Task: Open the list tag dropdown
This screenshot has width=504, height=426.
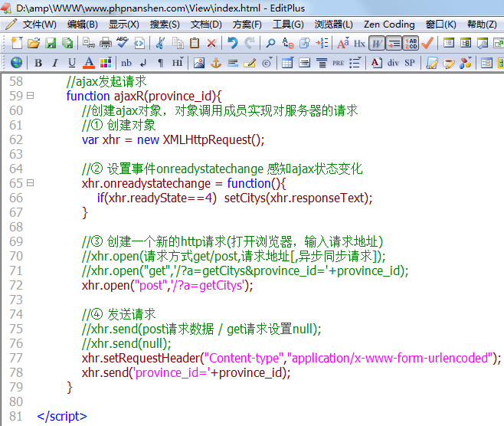Action: [x=355, y=63]
